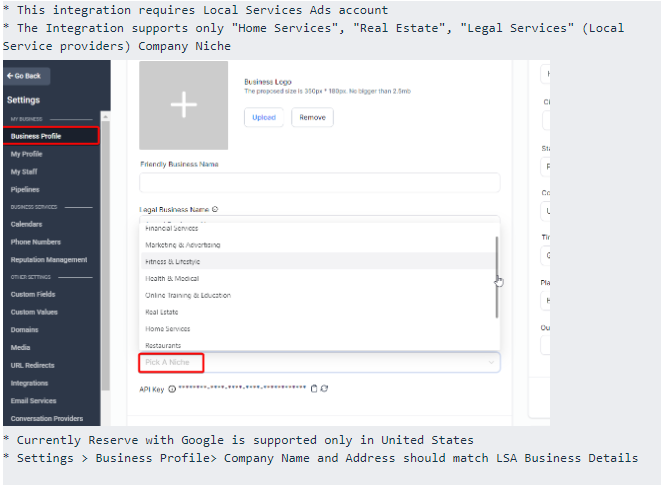Image resolution: width=665 pixels, height=499 pixels.
Task: Click the copy API key icon
Action: pyautogui.click(x=313, y=388)
